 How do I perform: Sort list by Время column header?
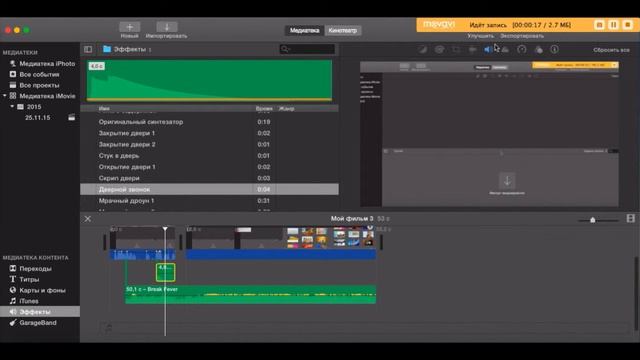coord(264,109)
